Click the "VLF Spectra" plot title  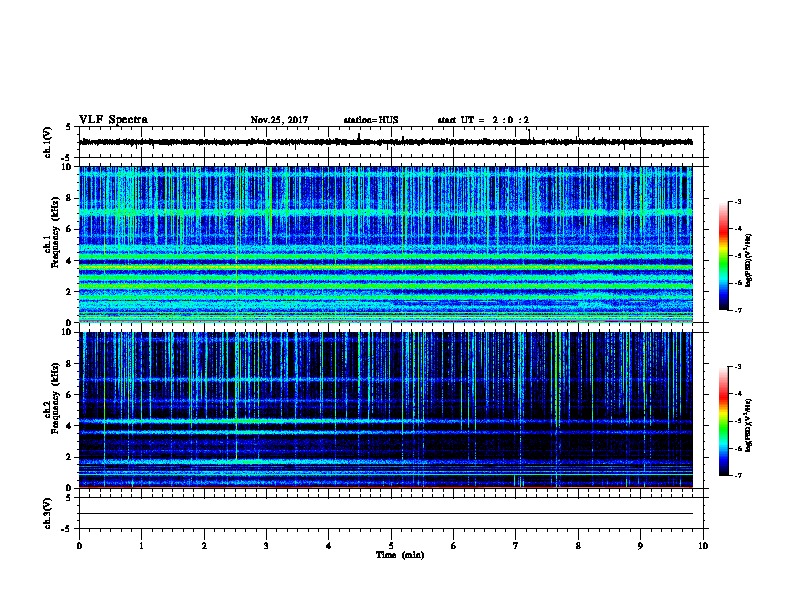pos(113,120)
